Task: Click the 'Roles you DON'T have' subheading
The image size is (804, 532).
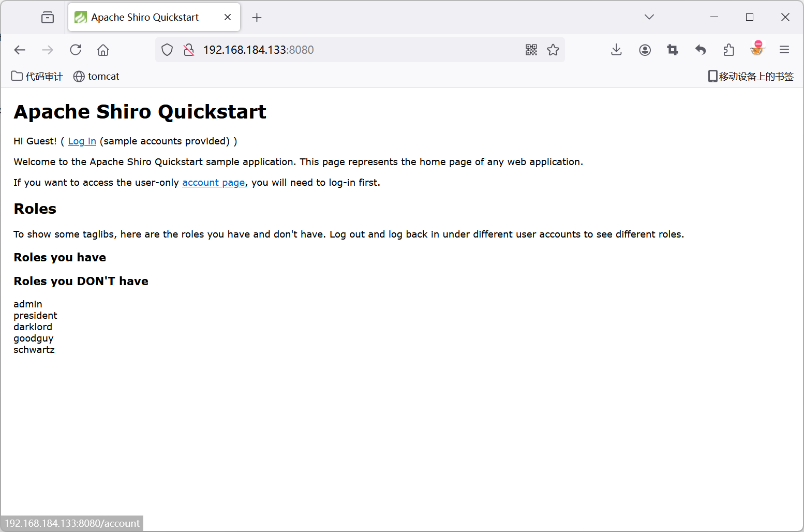Action: [x=81, y=281]
